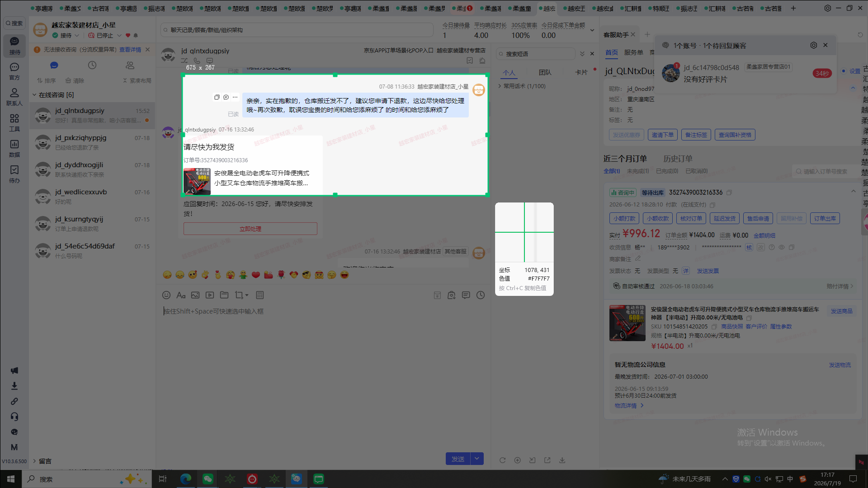Open conversation with jd_pxkziqhyppjg
This screenshot has height=488, width=868.
point(93,142)
